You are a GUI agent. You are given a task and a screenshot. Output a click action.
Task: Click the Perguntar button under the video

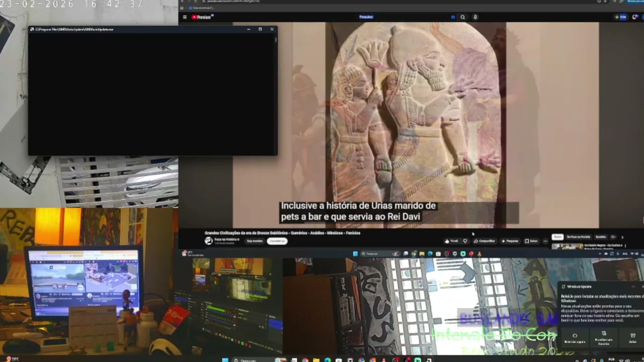click(x=510, y=241)
